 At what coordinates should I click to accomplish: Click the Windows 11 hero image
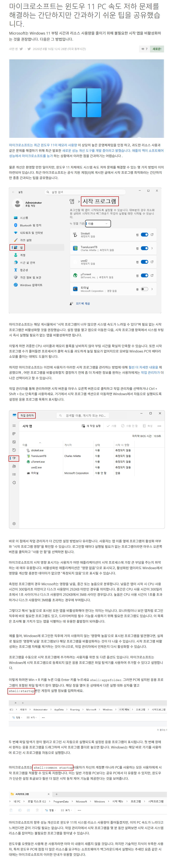86,98
